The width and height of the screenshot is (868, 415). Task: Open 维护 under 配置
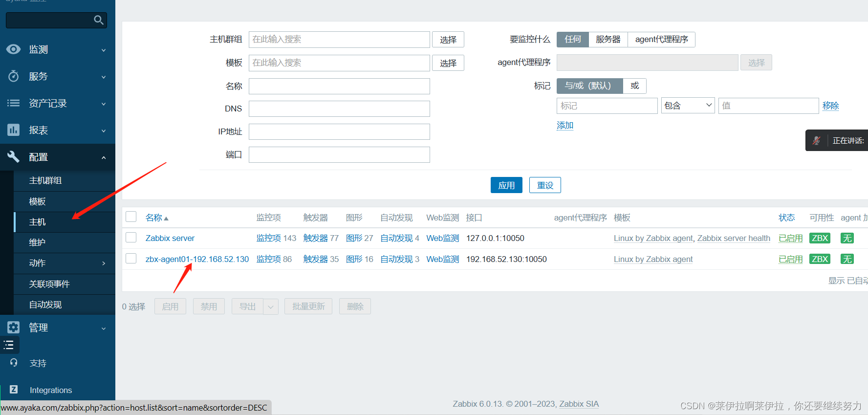coord(37,242)
